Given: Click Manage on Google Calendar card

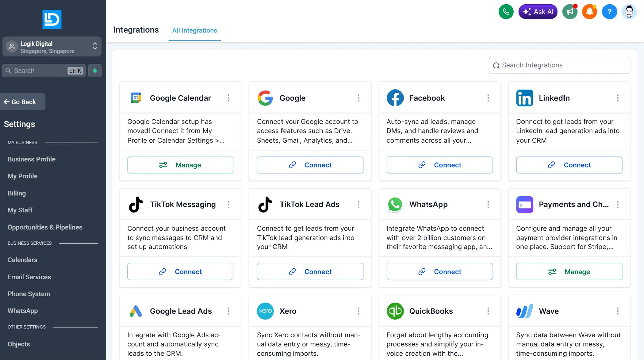Looking at the screenshot, I should (x=180, y=165).
